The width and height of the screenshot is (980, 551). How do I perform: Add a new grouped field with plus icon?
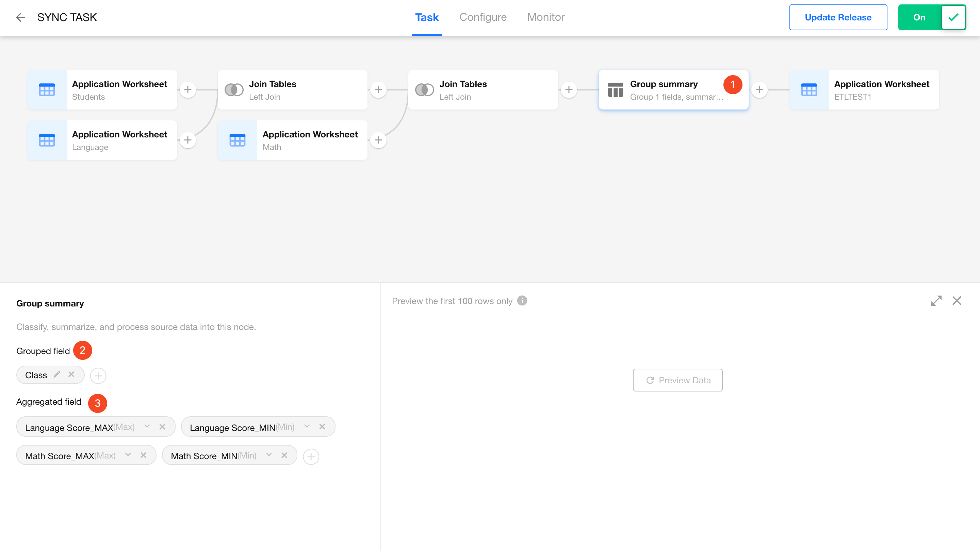click(x=98, y=376)
